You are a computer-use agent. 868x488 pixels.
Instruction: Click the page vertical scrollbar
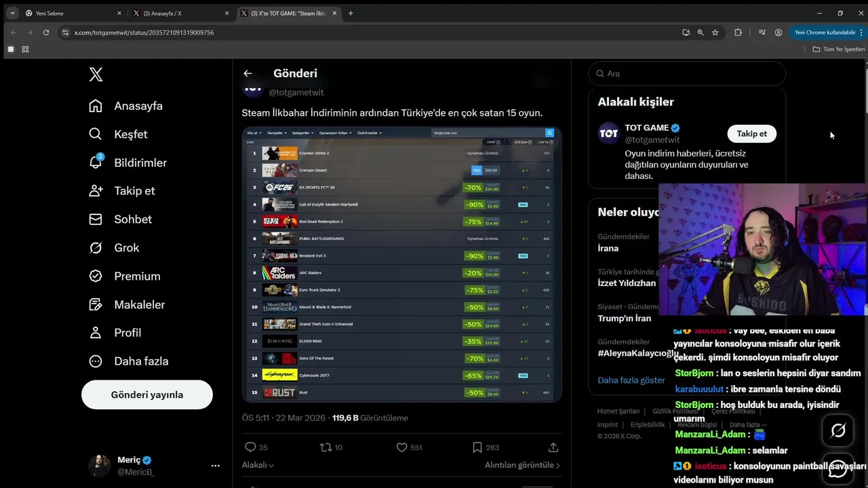867,88
